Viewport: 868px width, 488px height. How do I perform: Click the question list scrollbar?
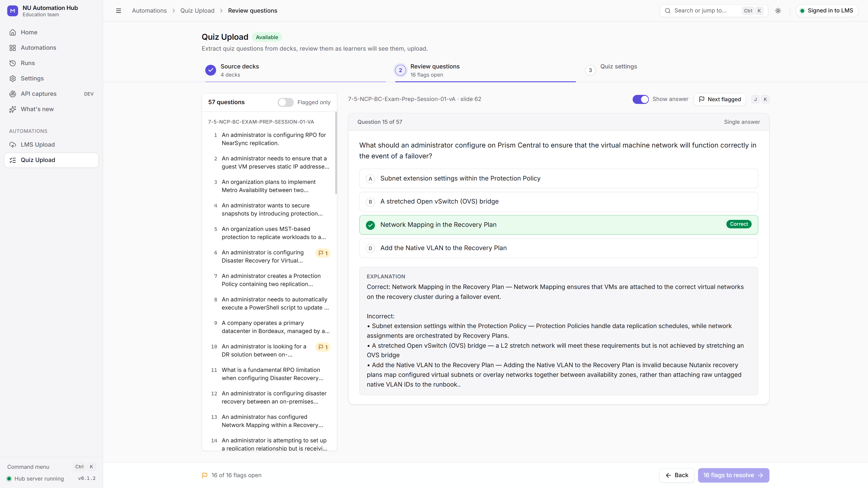[x=336, y=153]
